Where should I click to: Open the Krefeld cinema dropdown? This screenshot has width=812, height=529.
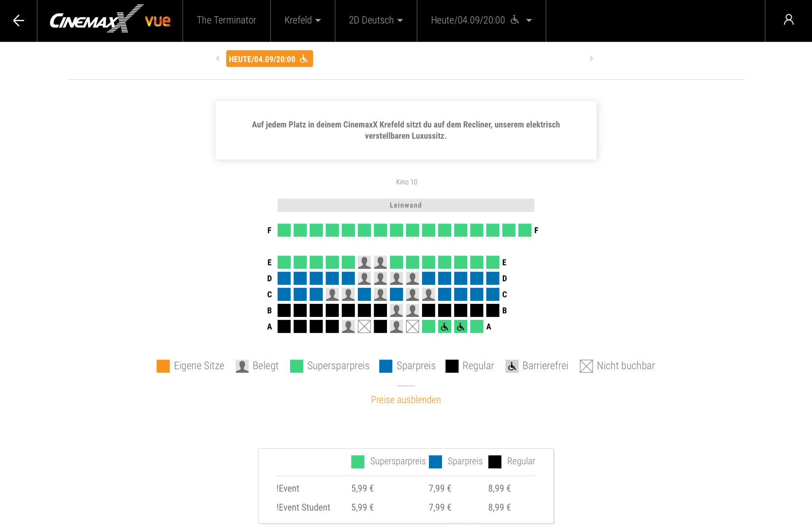(x=302, y=20)
